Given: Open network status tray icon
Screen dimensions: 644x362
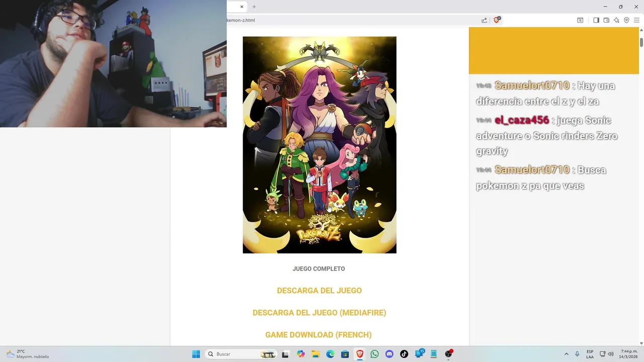Looking at the screenshot, I should click(x=603, y=354).
